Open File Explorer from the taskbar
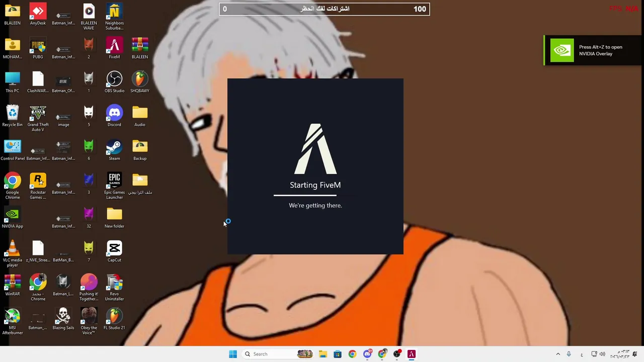The width and height of the screenshot is (644, 362). click(323, 354)
